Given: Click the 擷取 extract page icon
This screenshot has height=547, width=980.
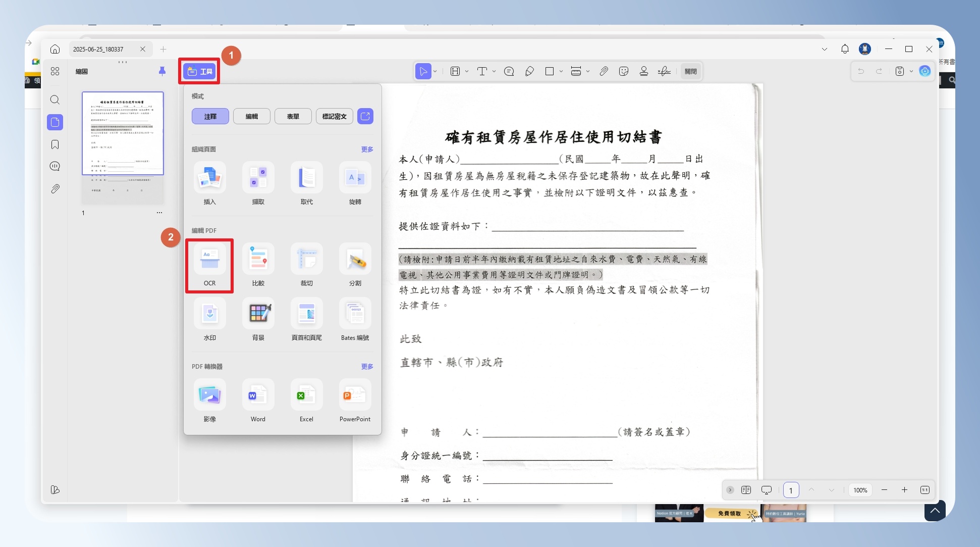Looking at the screenshot, I should click(x=258, y=178).
